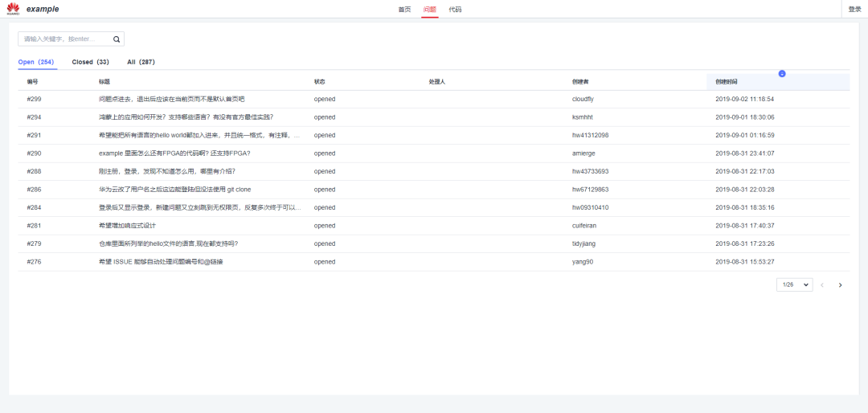Click creator hw43733693
The width and height of the screenshot is (868, 413).
coord(590,171)
